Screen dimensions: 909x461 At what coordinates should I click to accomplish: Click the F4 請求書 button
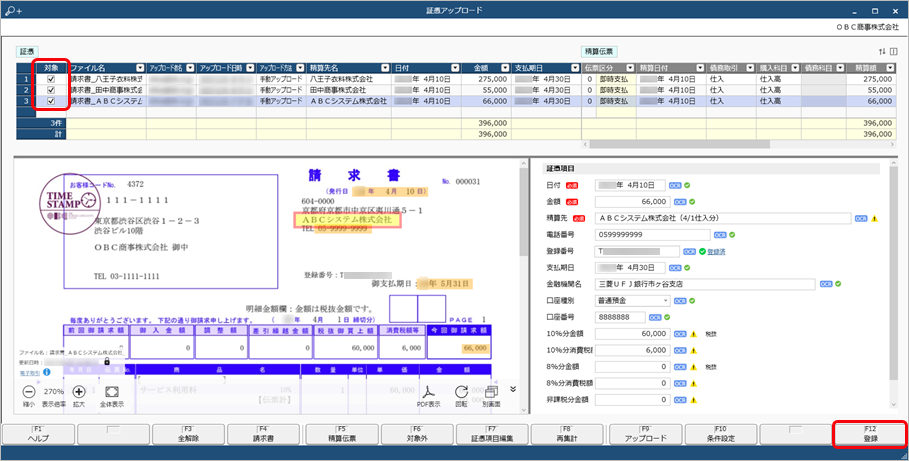[x=264, y=434]
